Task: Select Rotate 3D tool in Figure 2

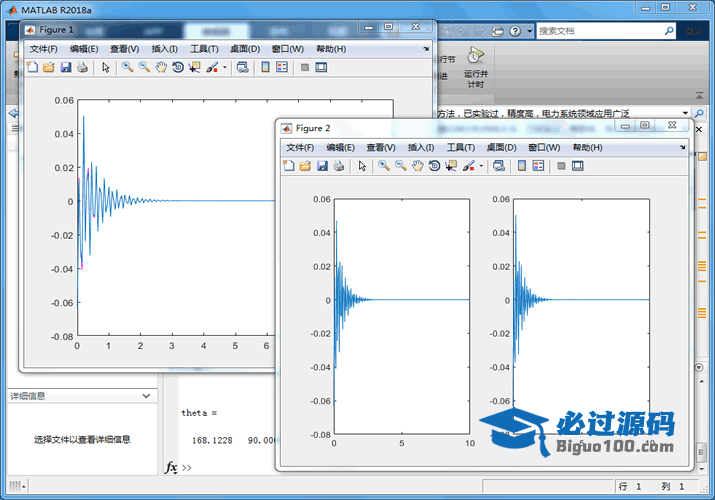Action: [435, 166]
